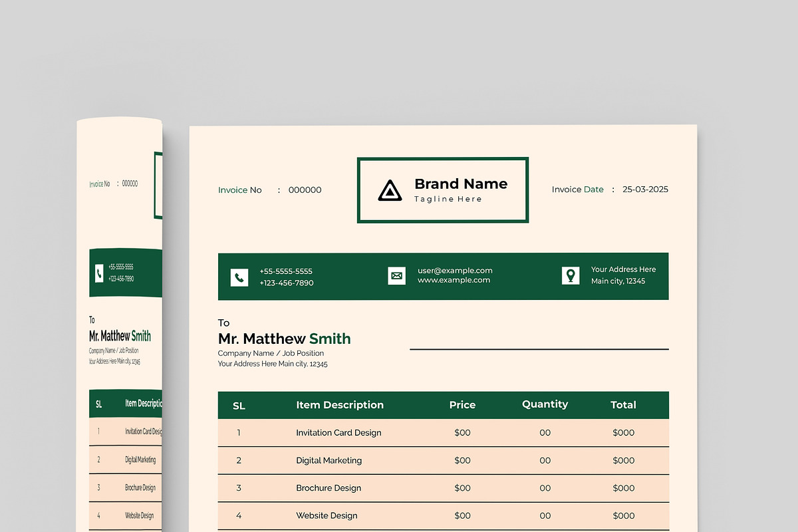Click the '$000' total in the Invitation Card Design row

click(624, 433)
